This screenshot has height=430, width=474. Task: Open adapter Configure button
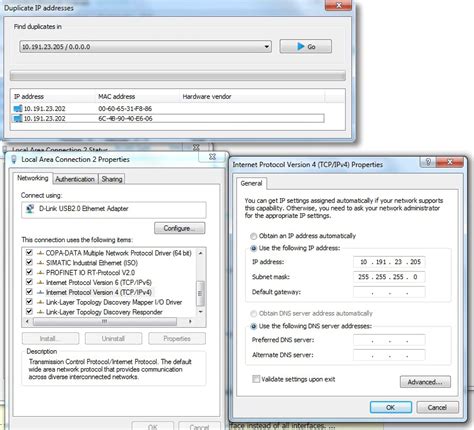(180, 228)
